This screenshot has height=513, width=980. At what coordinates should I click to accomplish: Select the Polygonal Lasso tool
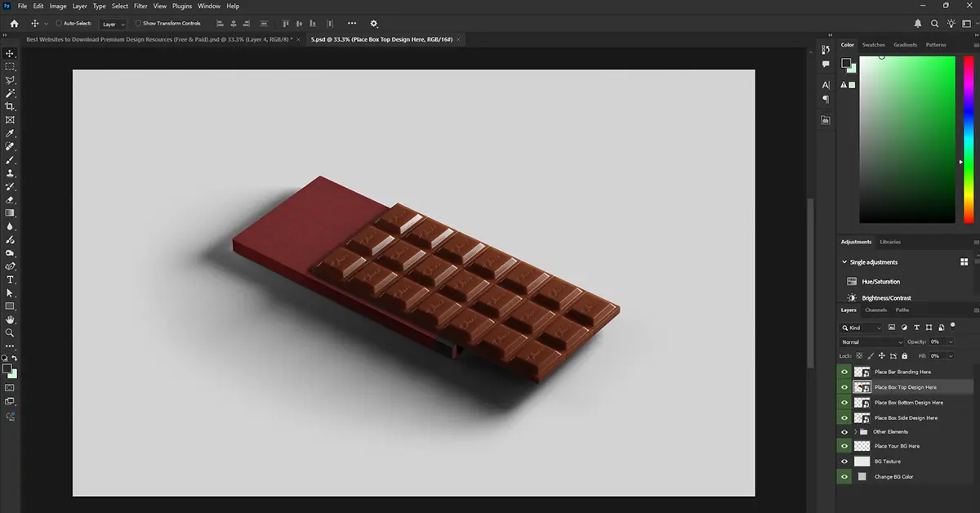[x=10, y=80]
